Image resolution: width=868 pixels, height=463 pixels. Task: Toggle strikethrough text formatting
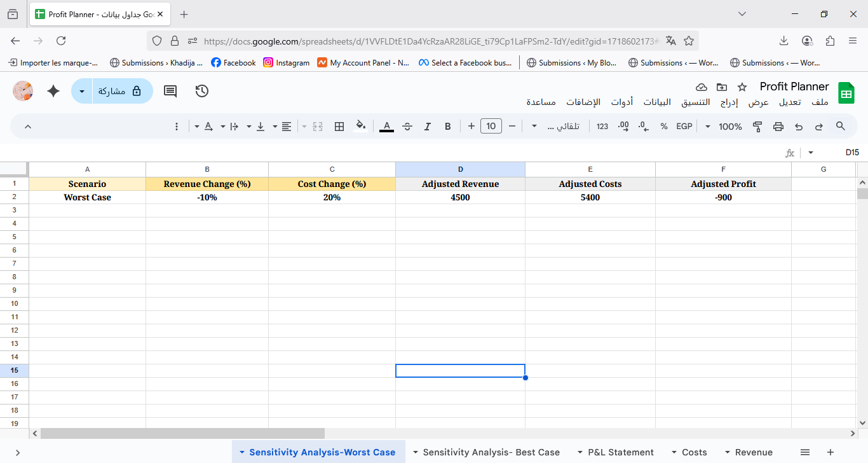point(407,127)
